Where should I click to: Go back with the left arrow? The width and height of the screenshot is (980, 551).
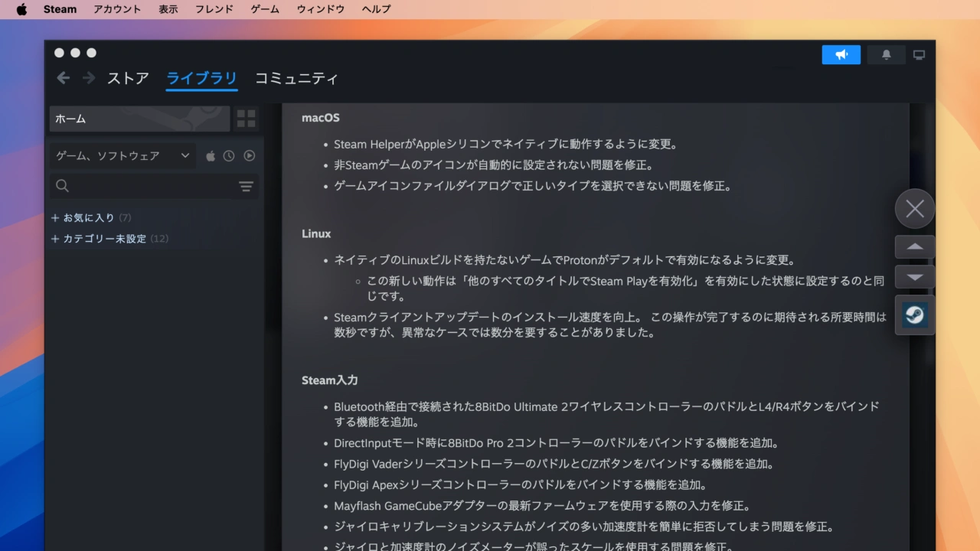pyautogui.click(x=64, y=78)
